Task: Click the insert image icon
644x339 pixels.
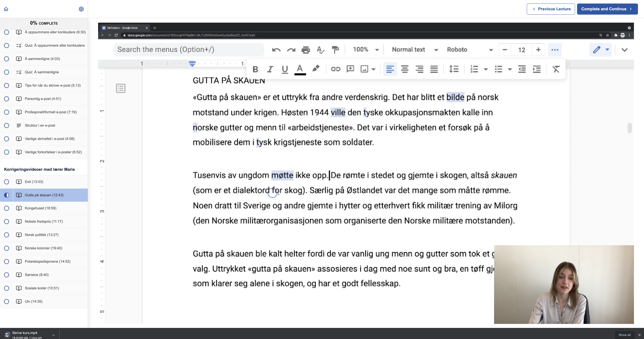Action: [x=364, y=69]
